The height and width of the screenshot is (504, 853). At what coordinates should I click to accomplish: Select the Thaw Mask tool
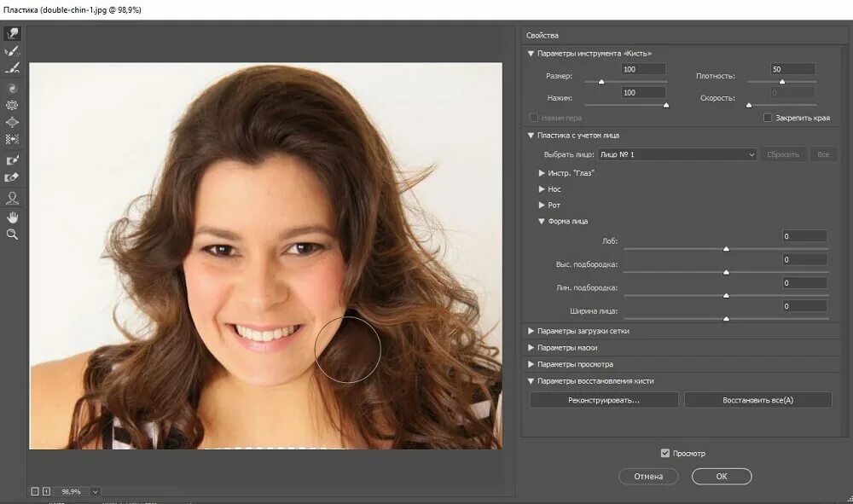point(12,177)
